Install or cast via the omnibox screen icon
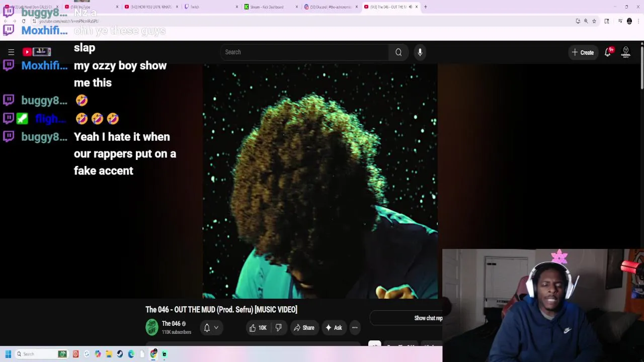644x362 pixels. 578,21
